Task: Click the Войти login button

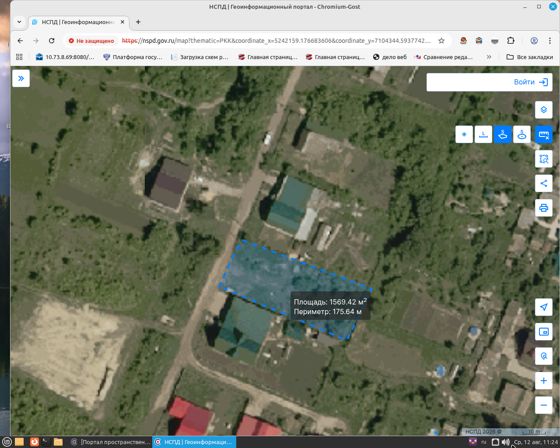Action: click(531, 82)
